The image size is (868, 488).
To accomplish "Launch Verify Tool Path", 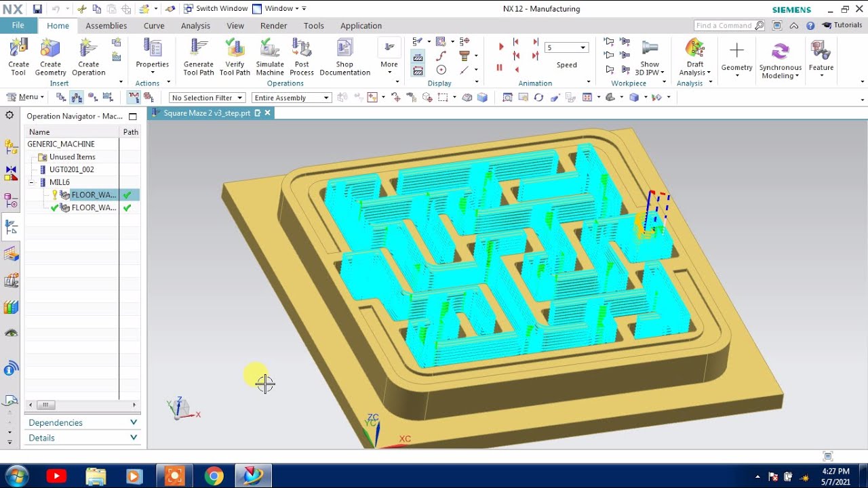I will coord(235,56).
